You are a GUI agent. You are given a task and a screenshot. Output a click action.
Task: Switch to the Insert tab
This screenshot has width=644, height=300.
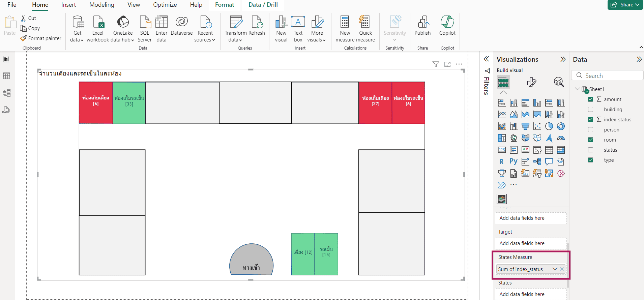coord(68,5)
